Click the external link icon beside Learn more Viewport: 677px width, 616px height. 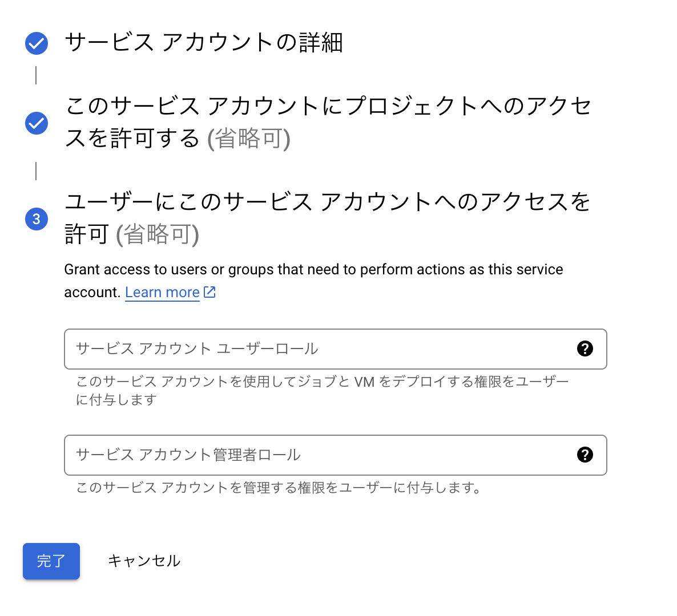pos(210,292)
